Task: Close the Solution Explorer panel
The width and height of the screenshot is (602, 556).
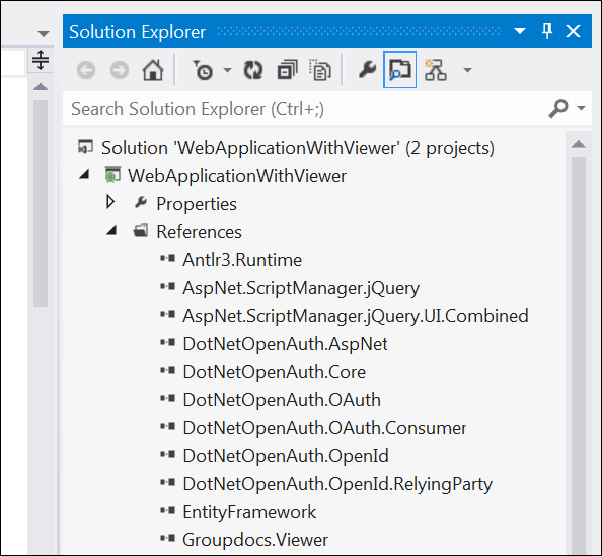Action: (573, 31)
